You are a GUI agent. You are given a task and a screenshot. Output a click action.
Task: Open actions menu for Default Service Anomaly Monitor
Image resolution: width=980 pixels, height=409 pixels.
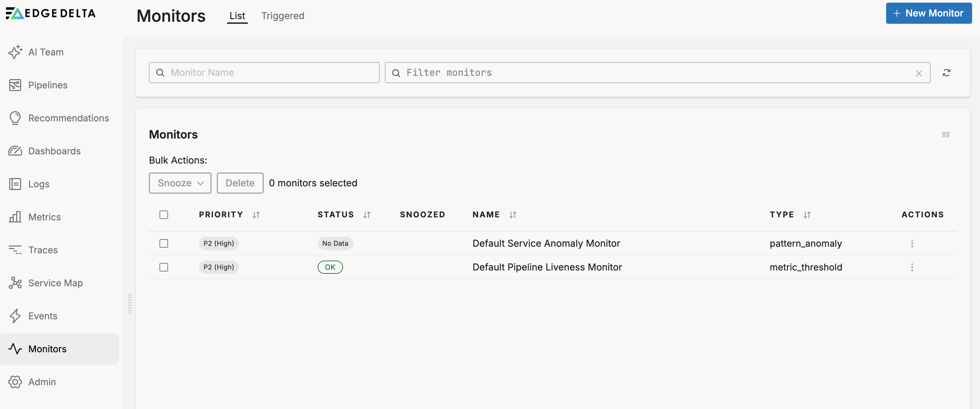tap(911, 243)
